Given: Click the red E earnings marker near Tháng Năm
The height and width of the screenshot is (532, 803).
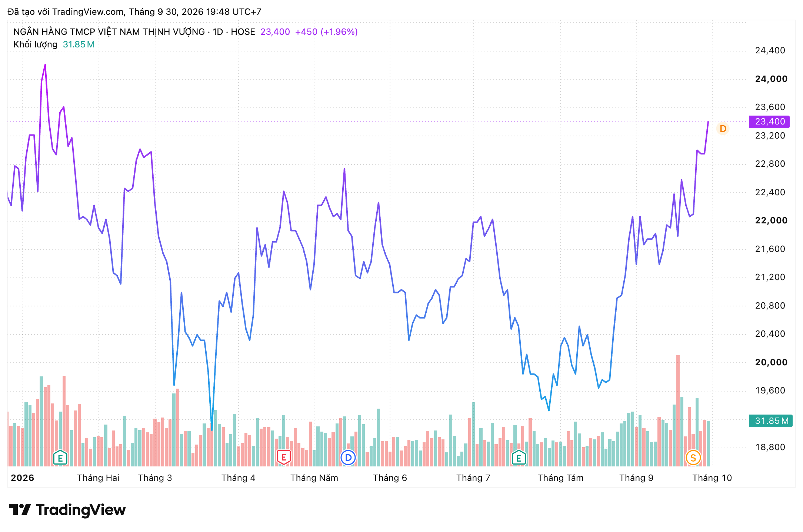Looking at the screenshot, I should coord(284,458).
